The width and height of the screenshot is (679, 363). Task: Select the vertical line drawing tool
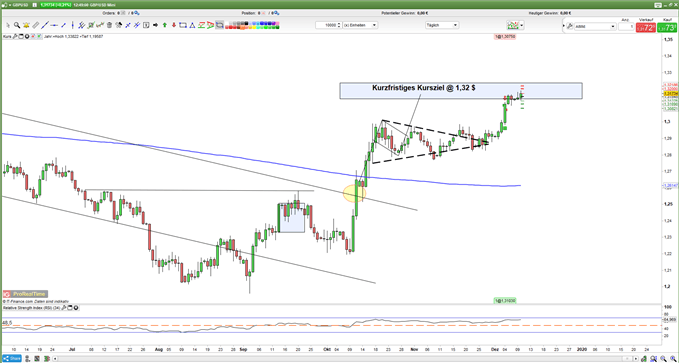pos(73,25)
